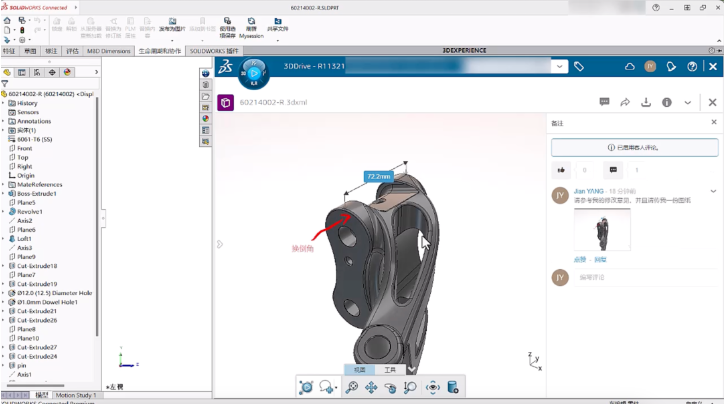Click the purple 3dxml file type icon

(226, 103)
